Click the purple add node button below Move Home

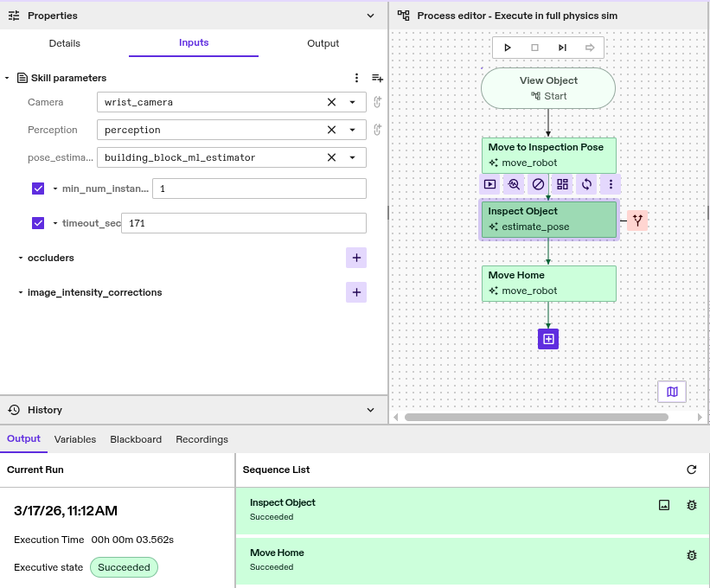[548, 339]
